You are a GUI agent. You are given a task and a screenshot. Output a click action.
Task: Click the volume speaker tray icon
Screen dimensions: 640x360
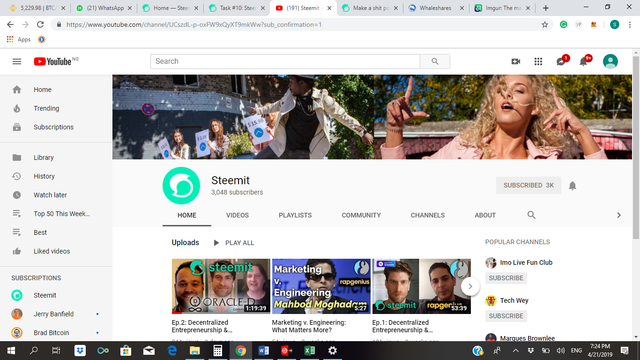(560, 351)
